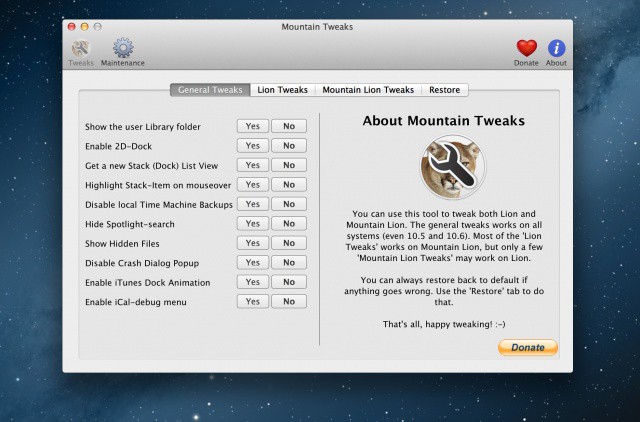This screenshot has width=640, height=422.
Task: Turn on Highlight Stack-Item on mouseover with Yes
Action: click(x=253, y=184)
